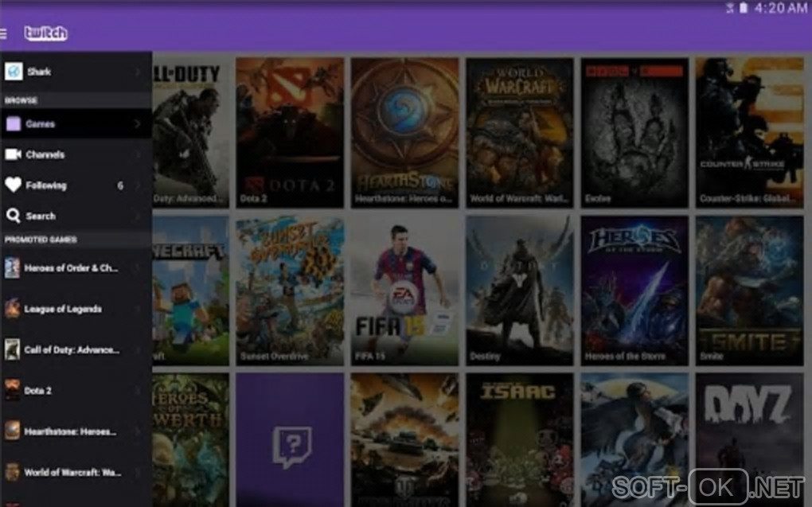Screen dimensions: 812x507
Task: Open Search in the sidebar
Action: 76,216
